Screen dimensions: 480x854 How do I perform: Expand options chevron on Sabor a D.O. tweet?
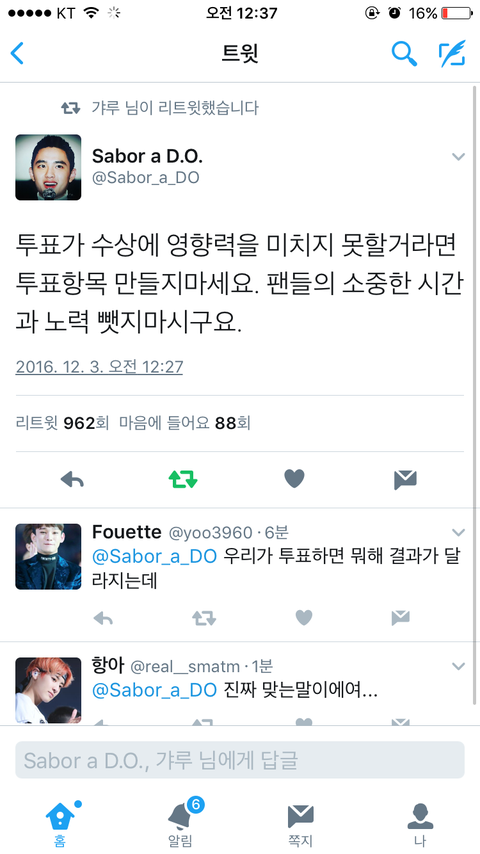(459, 157)
